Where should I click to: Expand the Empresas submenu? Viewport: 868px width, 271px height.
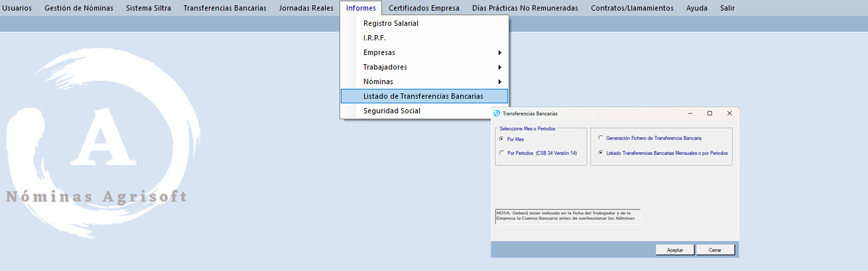[x=424, y=52]
